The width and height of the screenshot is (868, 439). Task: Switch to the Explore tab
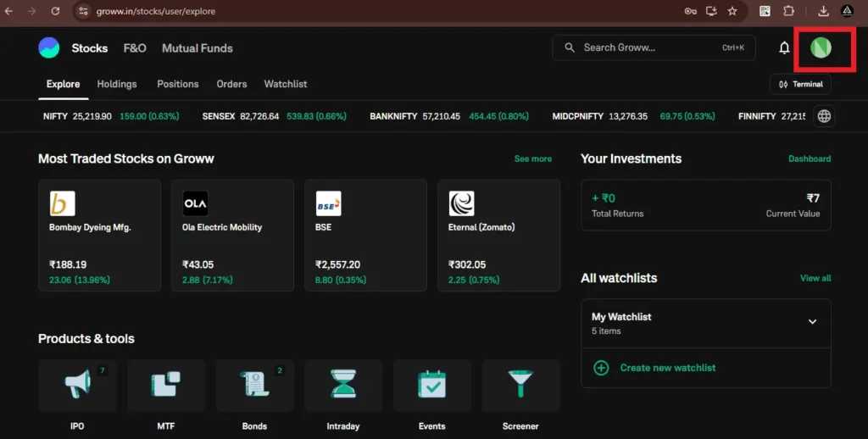(63, 84)
